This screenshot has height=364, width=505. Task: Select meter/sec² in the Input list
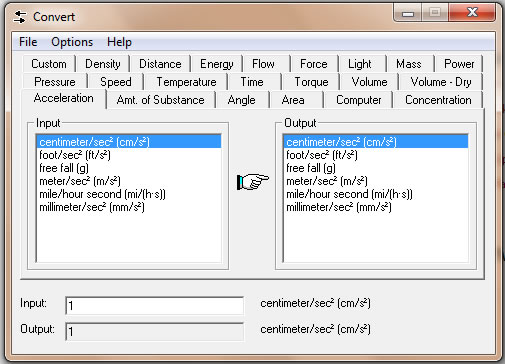pos(129,181)
